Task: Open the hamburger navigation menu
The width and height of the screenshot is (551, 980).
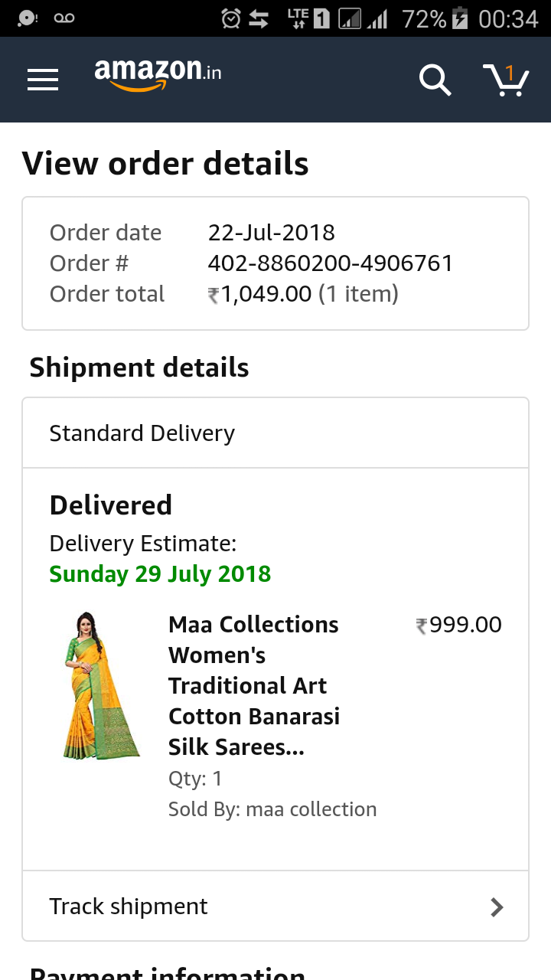Action: (43, 80)
